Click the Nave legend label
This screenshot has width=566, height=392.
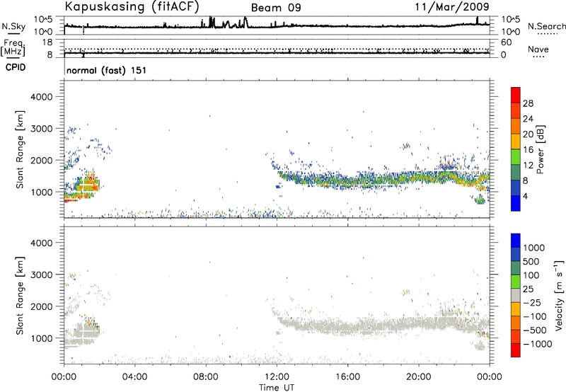(x=538, y=49)
